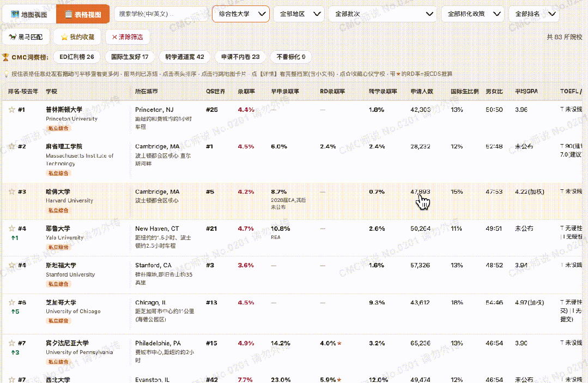Screen dimensions: 588x383
Task: Sort by the QS世界 column header
Action: click(x=215, y=91)
